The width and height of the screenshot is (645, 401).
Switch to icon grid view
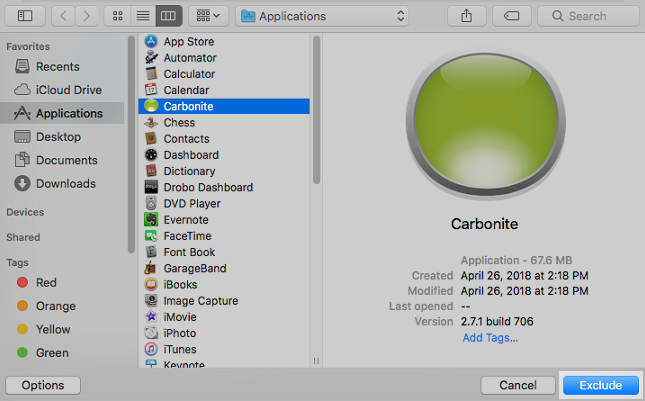(x=118, y=16)
